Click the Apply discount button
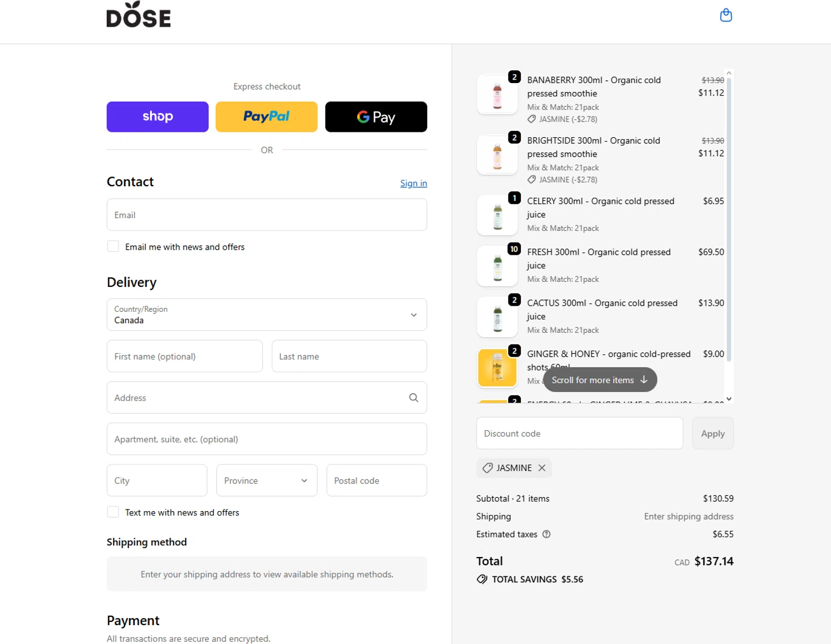The height and width of the screenshot is (644, 831). click(x=712, y=434)
